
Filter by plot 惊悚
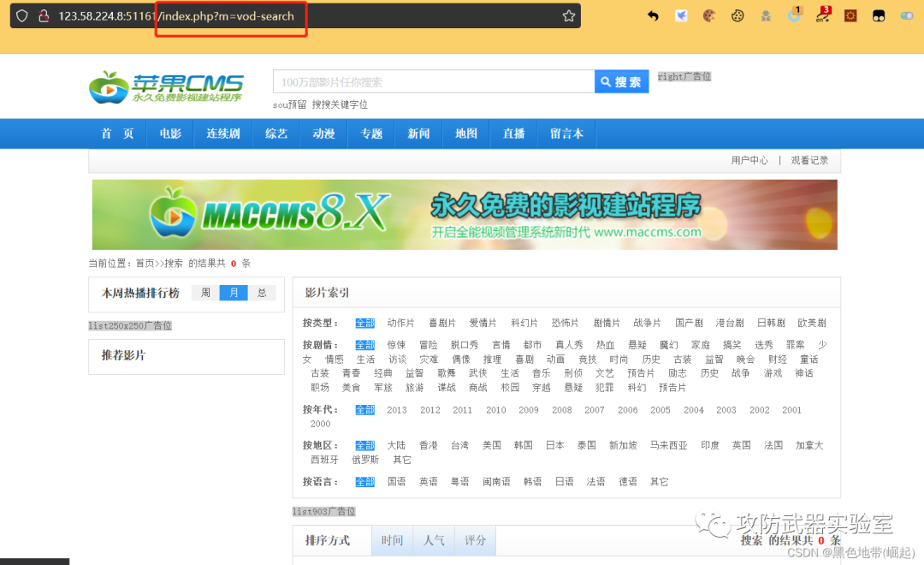point(396,345)
